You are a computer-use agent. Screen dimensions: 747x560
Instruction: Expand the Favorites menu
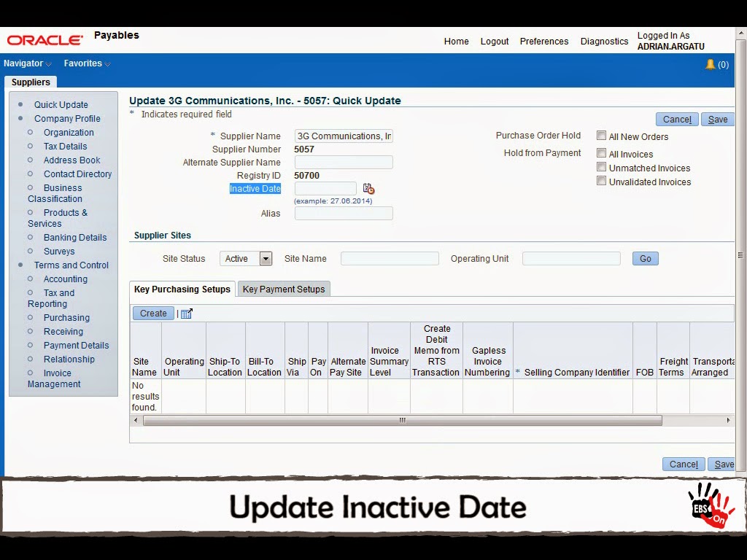pos(82,63)
